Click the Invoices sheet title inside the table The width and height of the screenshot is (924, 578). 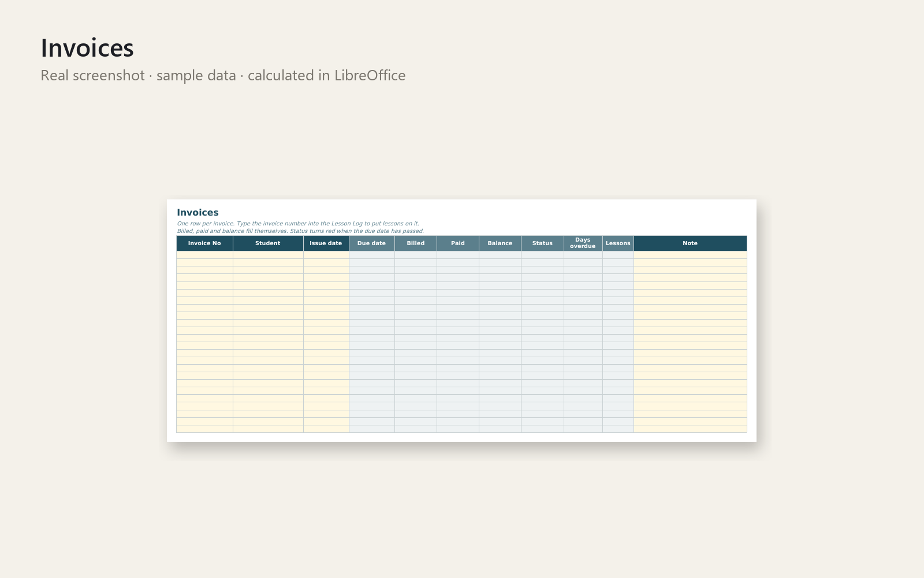click(198, 213)
